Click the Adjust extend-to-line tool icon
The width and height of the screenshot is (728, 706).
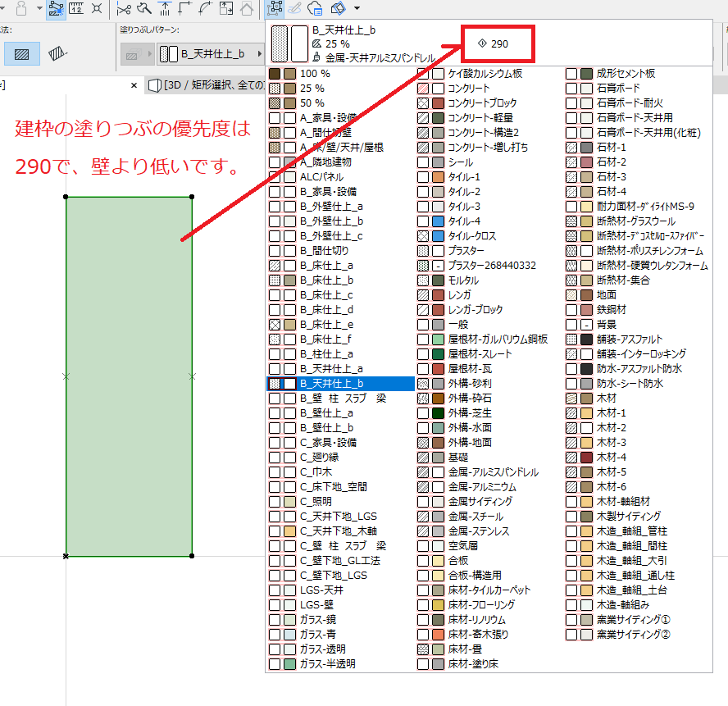click(164, 8)
